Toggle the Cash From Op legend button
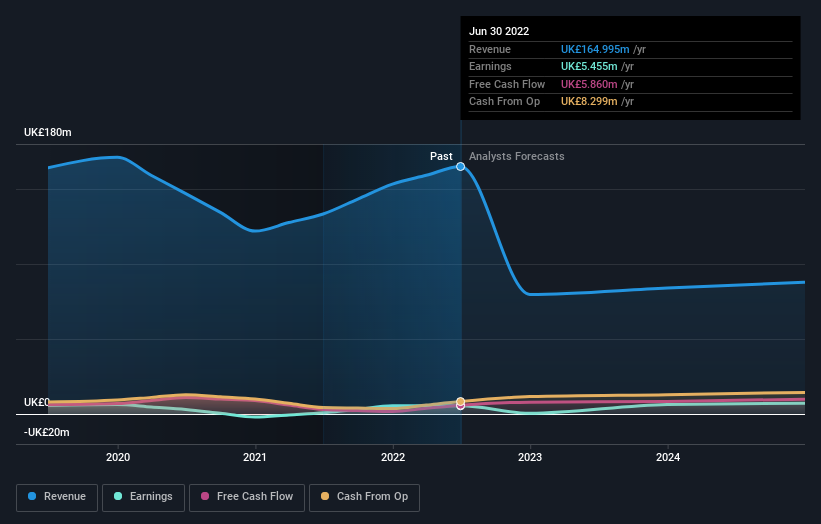Viewport: 821px width, 524px height. point(364,497)
